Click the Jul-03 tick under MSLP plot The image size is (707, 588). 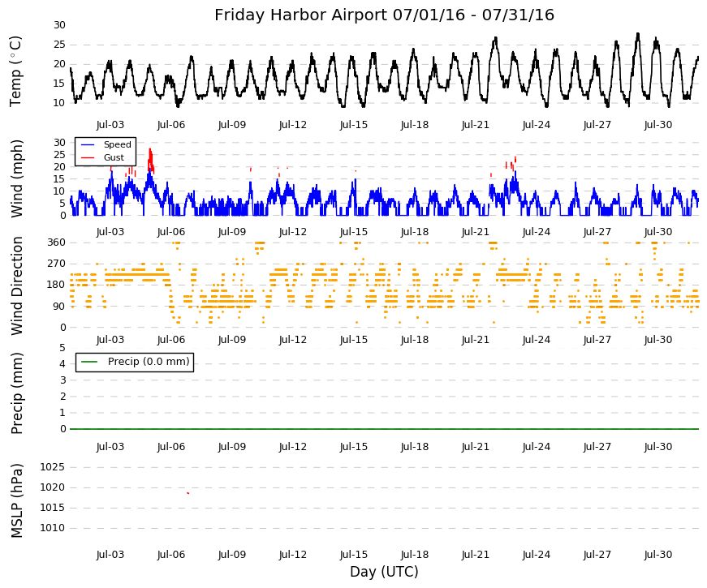coord(110,555)
